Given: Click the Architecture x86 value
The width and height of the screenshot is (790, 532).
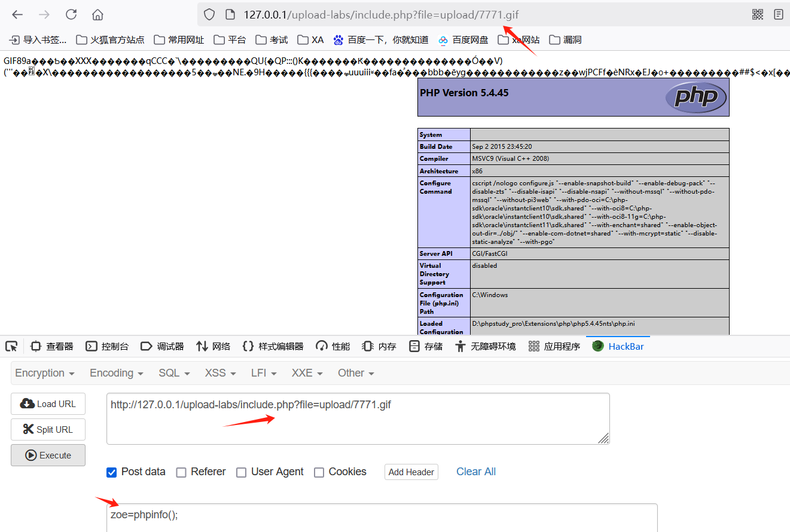Looking at the screenshot, I should 477,171.
